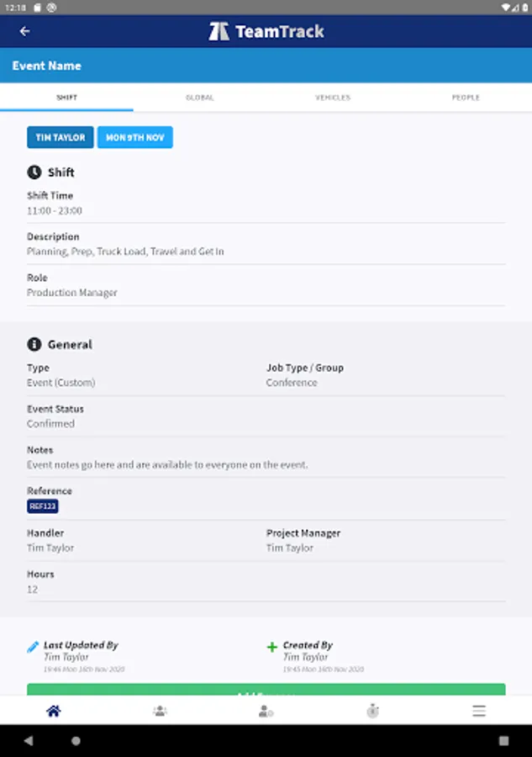Tap the pencil icon beside Last Updated By
532x757 pixels.
coord(33,647)
